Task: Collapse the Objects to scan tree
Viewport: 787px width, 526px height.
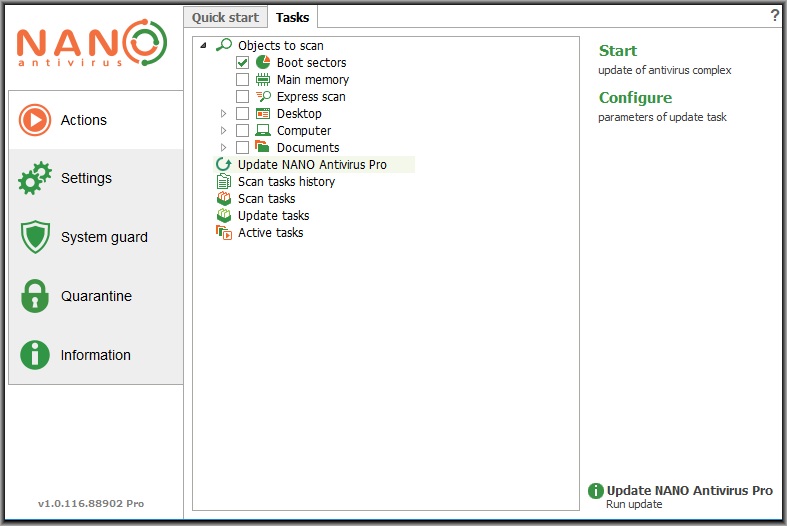Action: (204, 46)
